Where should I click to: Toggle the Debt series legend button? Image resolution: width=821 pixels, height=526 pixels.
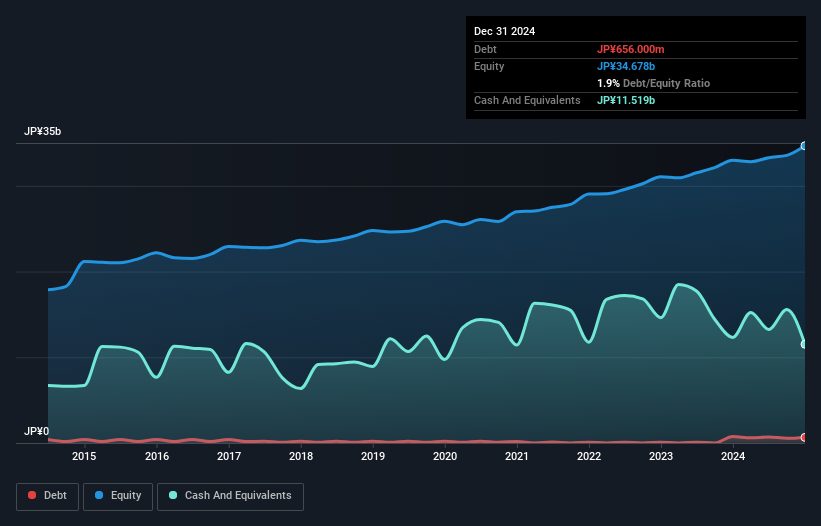click(47, 496)
